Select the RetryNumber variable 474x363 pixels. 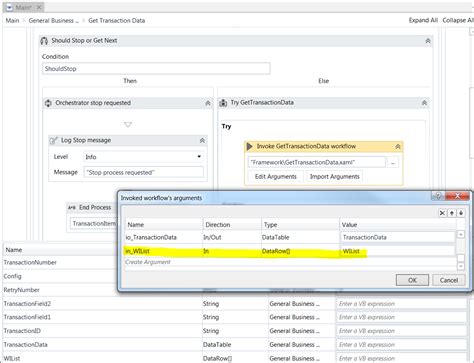click(21, 290)
